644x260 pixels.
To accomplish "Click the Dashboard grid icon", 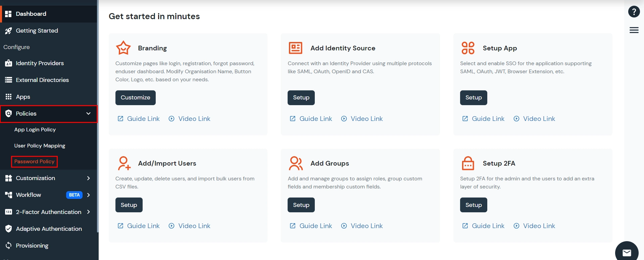I will [x=8, y=14].
